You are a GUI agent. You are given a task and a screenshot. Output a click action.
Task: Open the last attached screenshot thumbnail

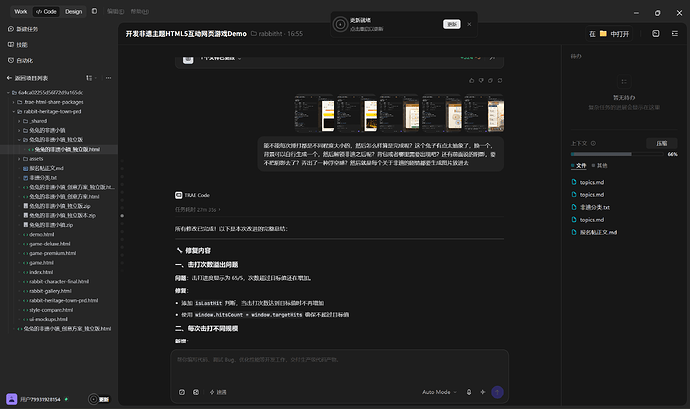484,113
